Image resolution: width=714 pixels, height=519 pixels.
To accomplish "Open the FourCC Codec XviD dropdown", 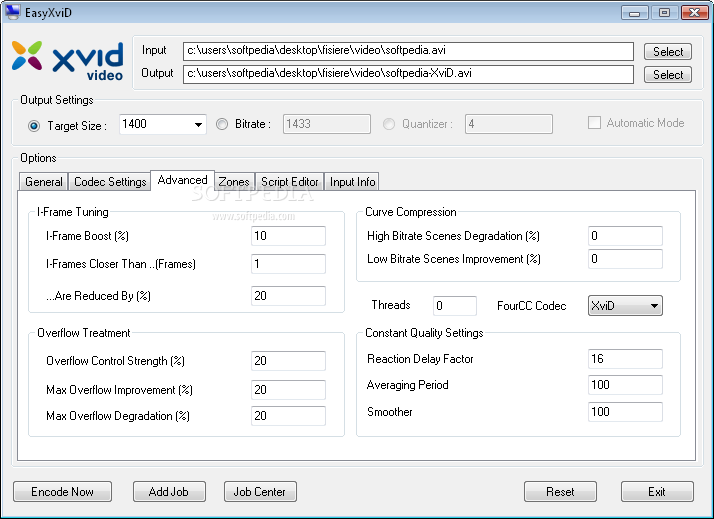I will (625, 305).
